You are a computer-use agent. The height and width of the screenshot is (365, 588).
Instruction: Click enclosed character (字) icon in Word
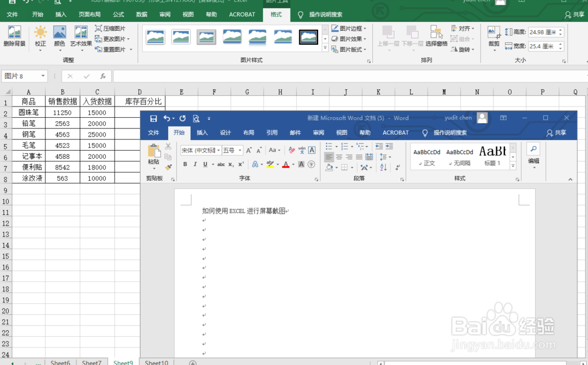click(311, 164)
